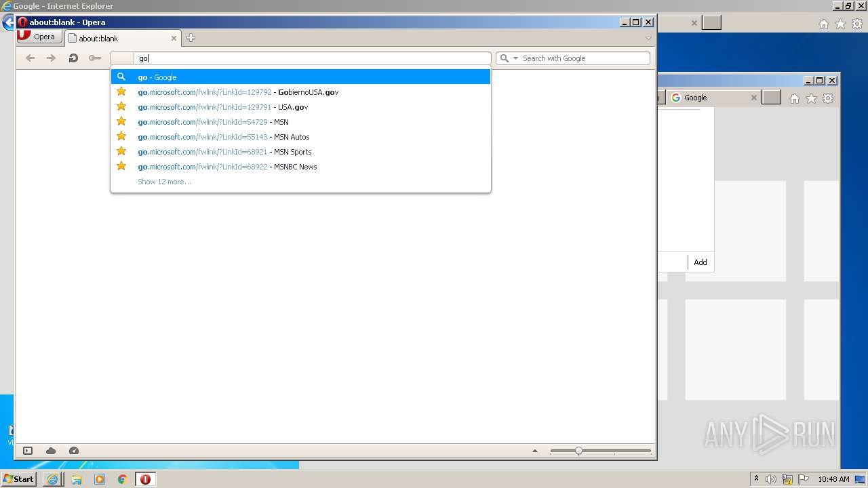Select the MSNBC News suggestion
Image resolution: width=868 pixels, height=488 pixels.
click(300, 167)
